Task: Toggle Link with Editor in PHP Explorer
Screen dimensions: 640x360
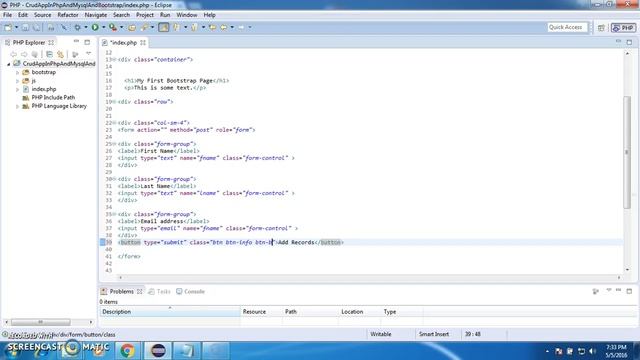Action: (60, 54)
